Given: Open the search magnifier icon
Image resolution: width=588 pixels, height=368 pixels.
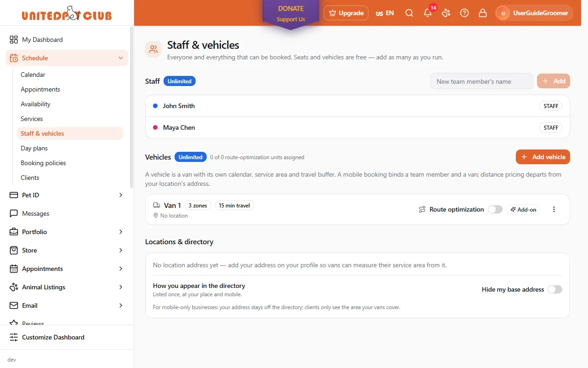Looking at the screenshot, I should click(x=409, y=13).
